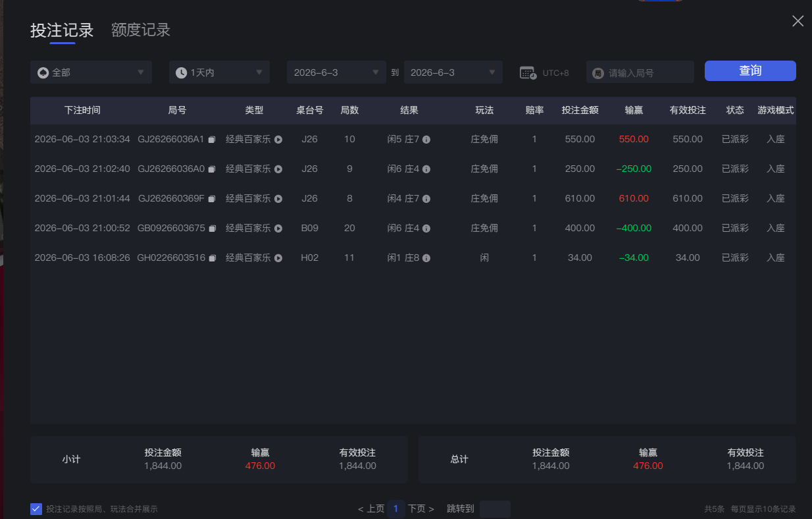The width and height of the screenshot is (812, 519).
Task: Click the 共5条 record count text
Action: [714, 509]
